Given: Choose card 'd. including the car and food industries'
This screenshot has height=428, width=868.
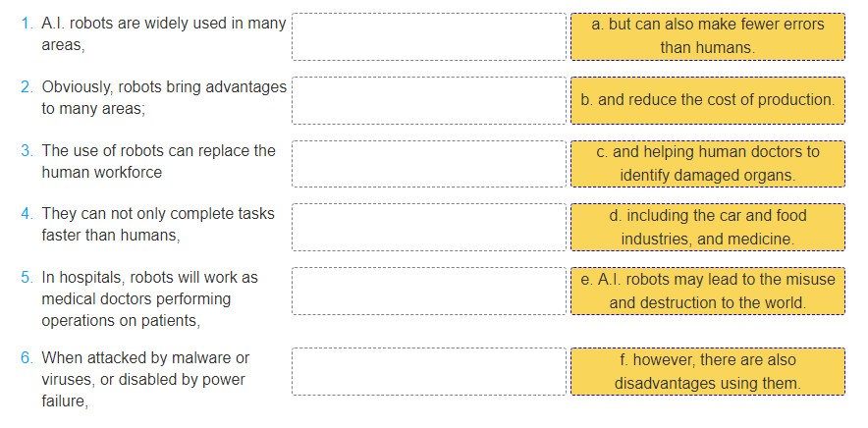Looking at the screenshot, I should tap(707, 227).
